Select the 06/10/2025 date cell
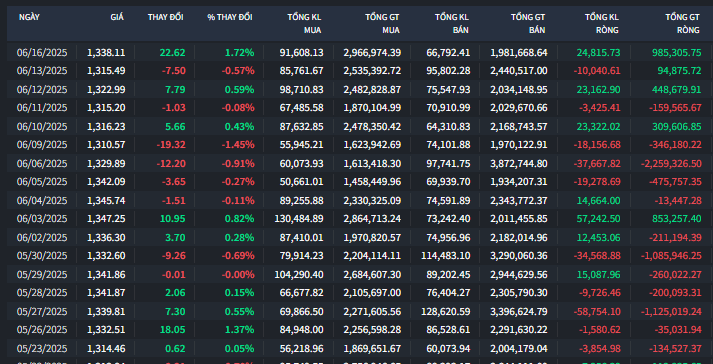The width and height of the screenshot is (713, 364). pos(42,126)
